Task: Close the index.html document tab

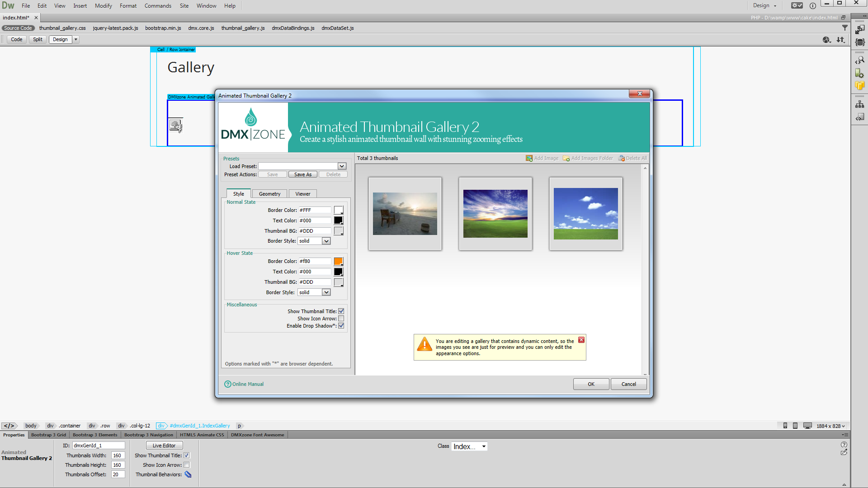Action: click(36, 18)
